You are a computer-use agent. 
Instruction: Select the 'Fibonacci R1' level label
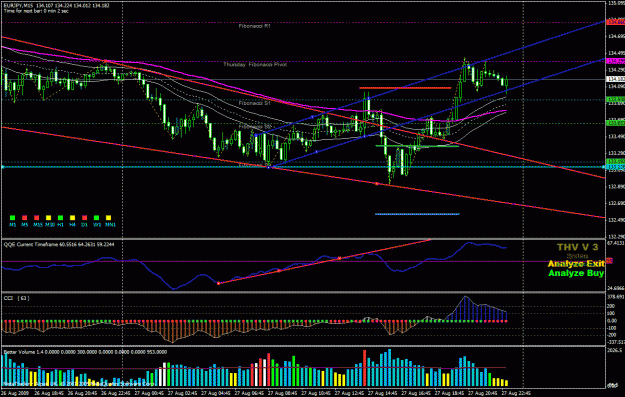254,26
